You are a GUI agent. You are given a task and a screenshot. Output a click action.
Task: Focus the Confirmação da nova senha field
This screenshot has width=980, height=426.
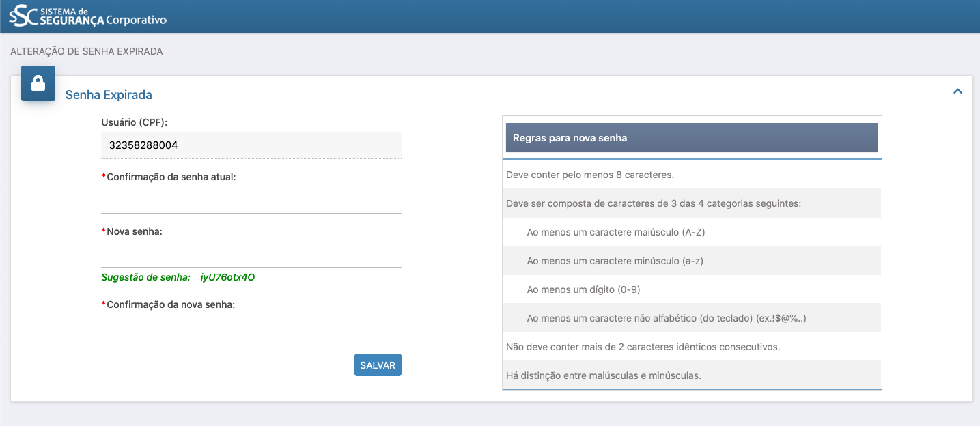pyautogui.click(x=251, y=328)
